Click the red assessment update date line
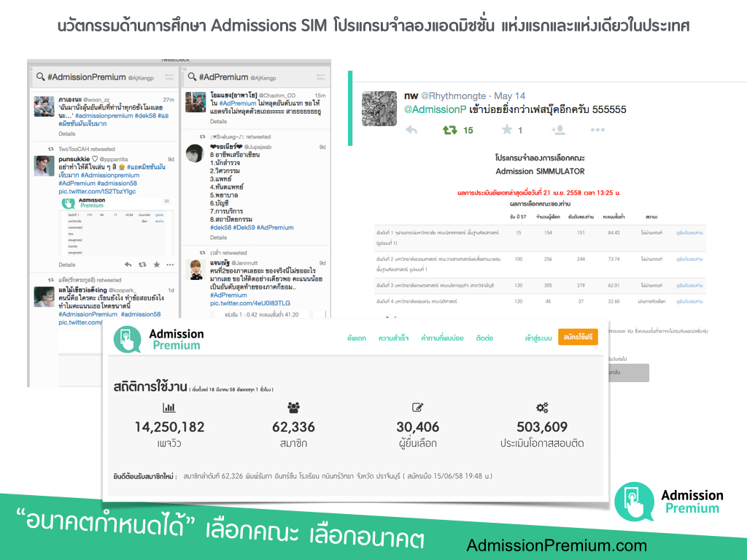 [x=539, y=192]
